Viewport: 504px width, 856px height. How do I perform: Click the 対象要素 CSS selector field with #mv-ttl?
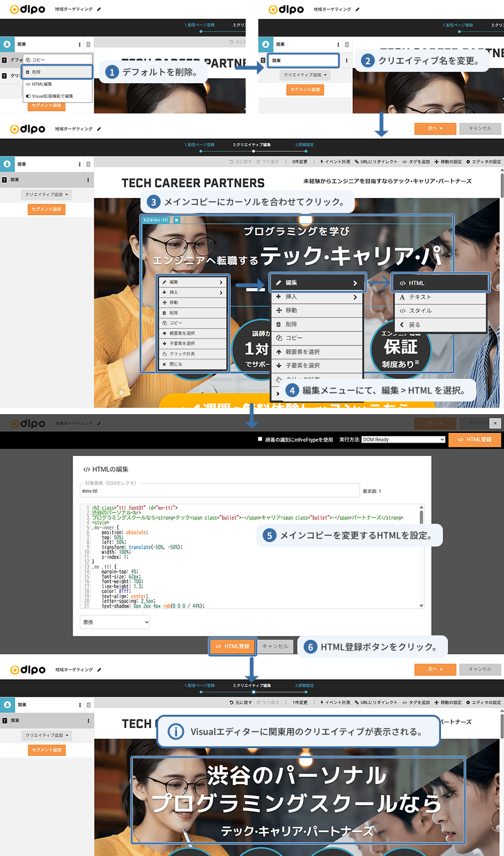click(x=219, y=490)
